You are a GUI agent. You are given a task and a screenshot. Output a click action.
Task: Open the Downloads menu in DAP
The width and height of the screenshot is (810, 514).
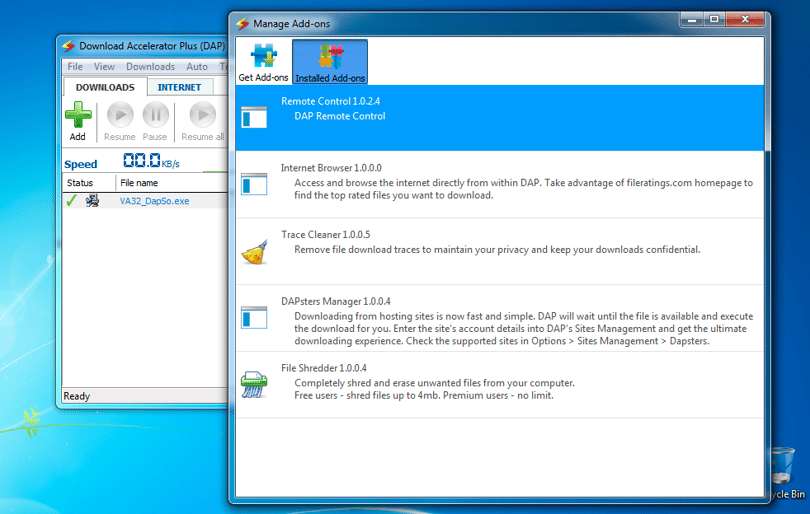click(x=150, y=67)
